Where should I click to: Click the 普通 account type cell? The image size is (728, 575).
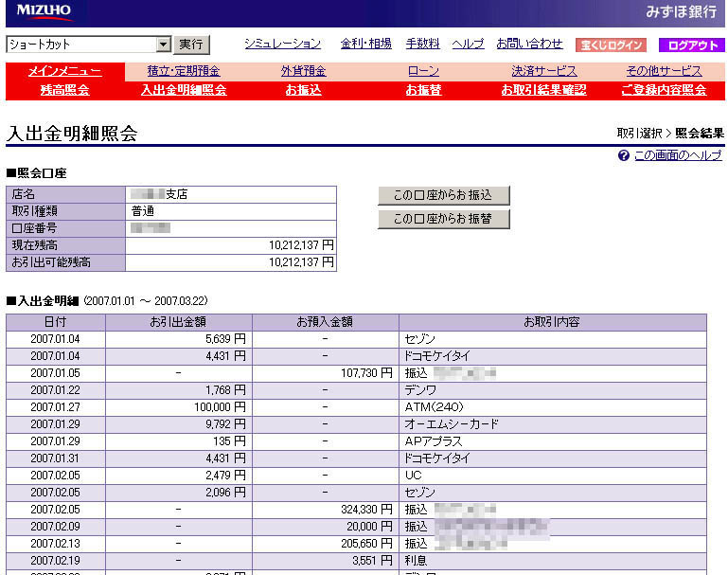231,211
